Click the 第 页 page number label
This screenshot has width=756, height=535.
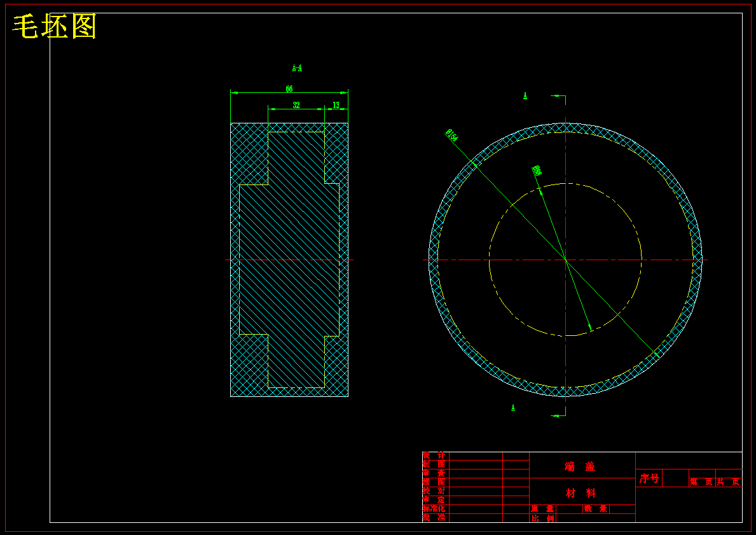click(701, 482)
